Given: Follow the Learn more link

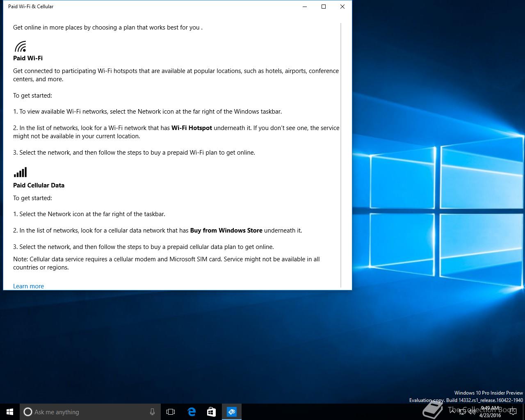Looking at the screenshot, I should (x=28, y=286).
